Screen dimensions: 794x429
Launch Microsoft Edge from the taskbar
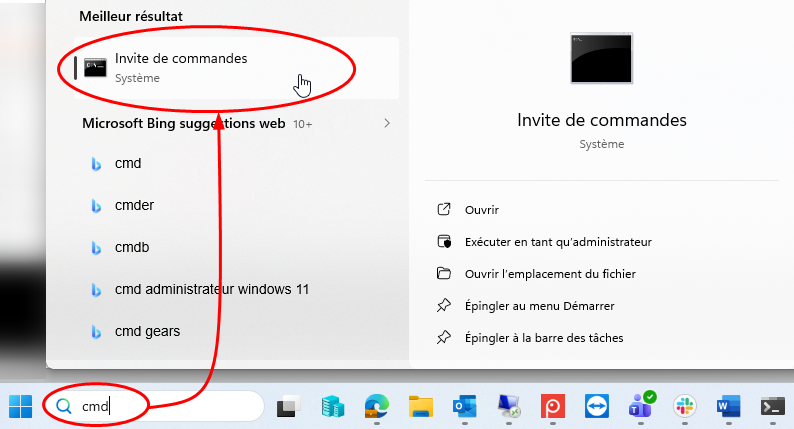[x=376, y=406]
